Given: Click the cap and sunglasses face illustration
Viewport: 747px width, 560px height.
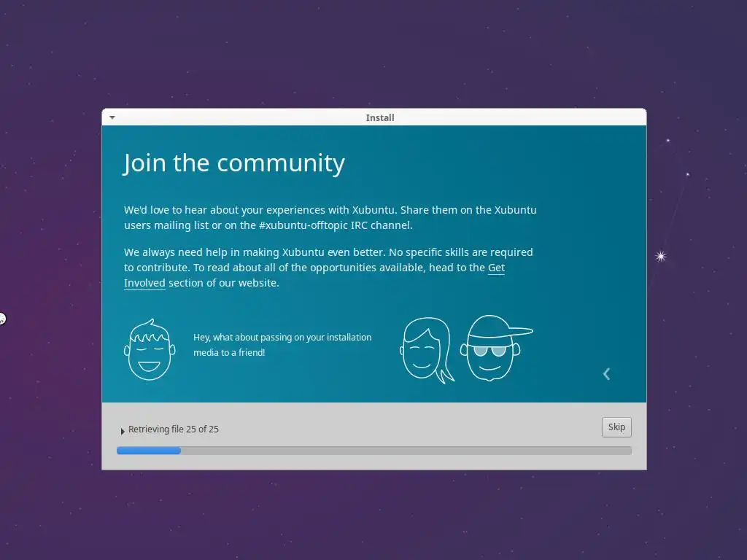Looking at the screenshot, I should 496,348.
